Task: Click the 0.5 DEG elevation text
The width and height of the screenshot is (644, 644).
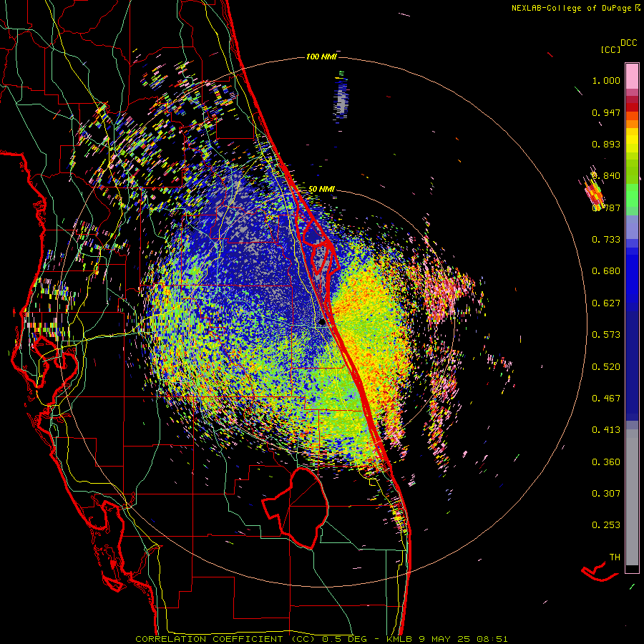Action: tap(345, 639)
